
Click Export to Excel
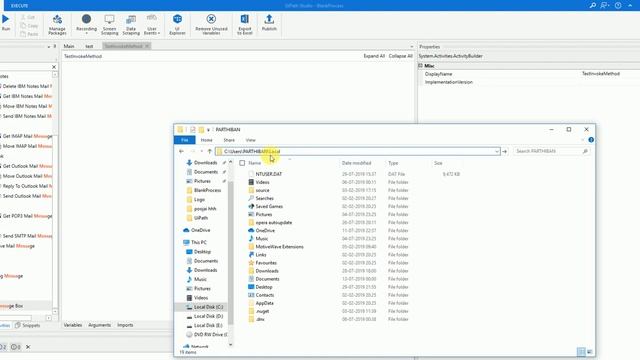[x=244, y=24]
